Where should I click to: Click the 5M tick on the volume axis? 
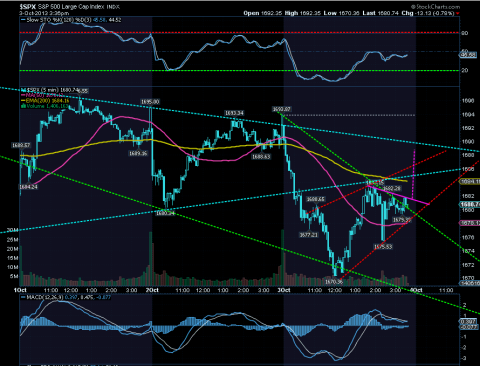coord(14,276)
